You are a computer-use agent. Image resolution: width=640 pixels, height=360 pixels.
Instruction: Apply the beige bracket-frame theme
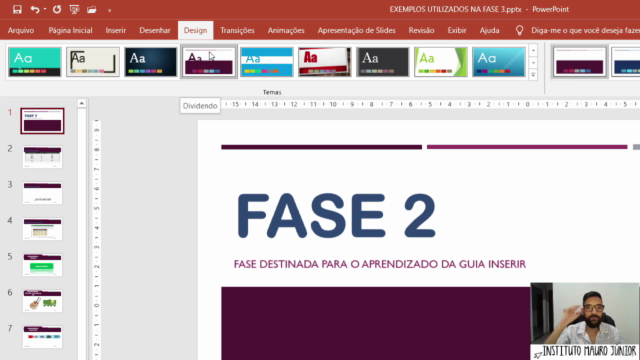(93, 62)
